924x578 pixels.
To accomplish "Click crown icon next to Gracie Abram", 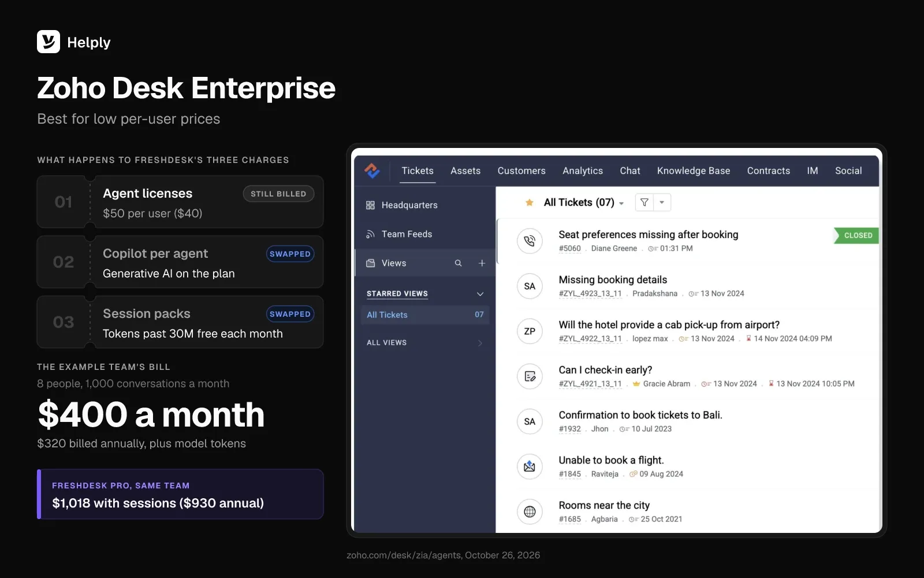I will 636,384.
